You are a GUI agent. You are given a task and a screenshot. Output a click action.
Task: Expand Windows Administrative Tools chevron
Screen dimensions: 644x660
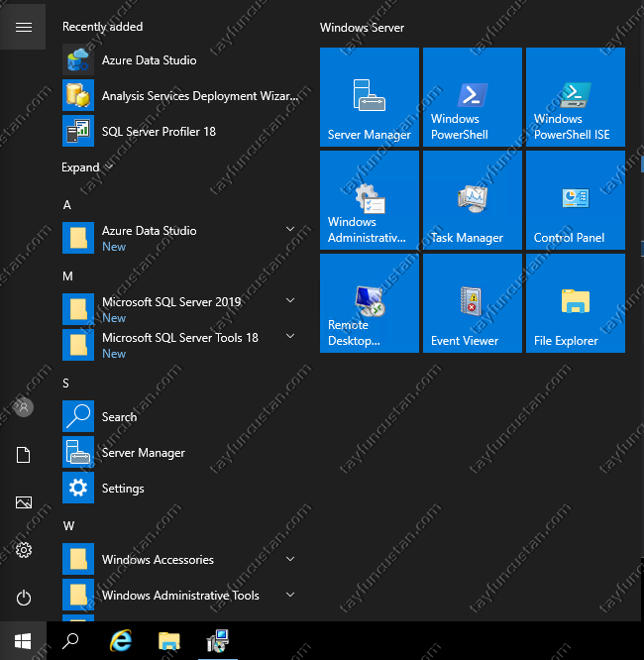[290, 595]
